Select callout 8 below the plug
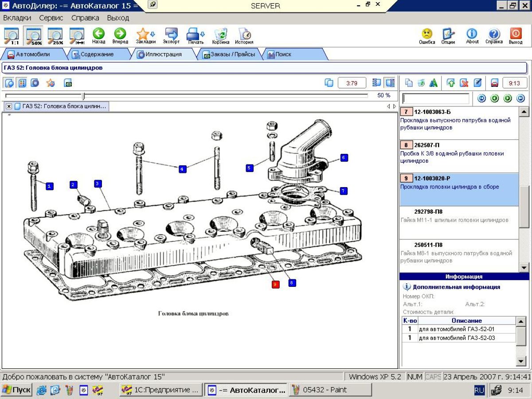 click(292, 282)
